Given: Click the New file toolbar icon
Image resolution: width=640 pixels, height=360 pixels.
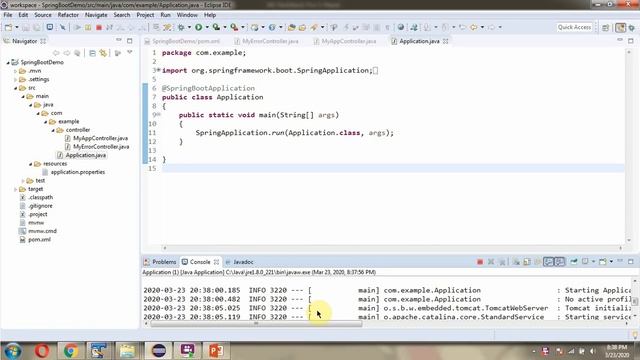Looking at the screenshot, I should 9,27.
